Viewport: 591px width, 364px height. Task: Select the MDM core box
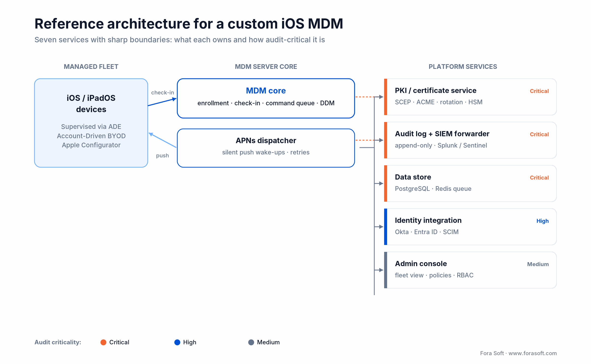266,98
